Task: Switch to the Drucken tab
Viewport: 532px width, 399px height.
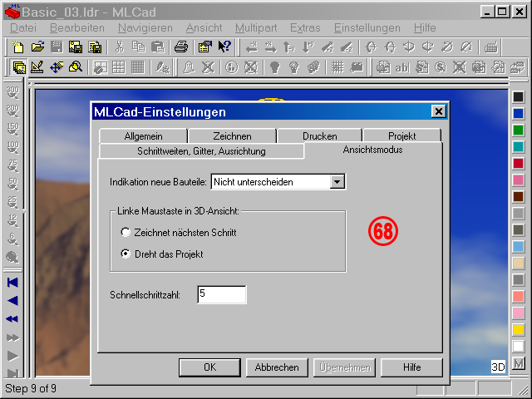Action: 319,136
